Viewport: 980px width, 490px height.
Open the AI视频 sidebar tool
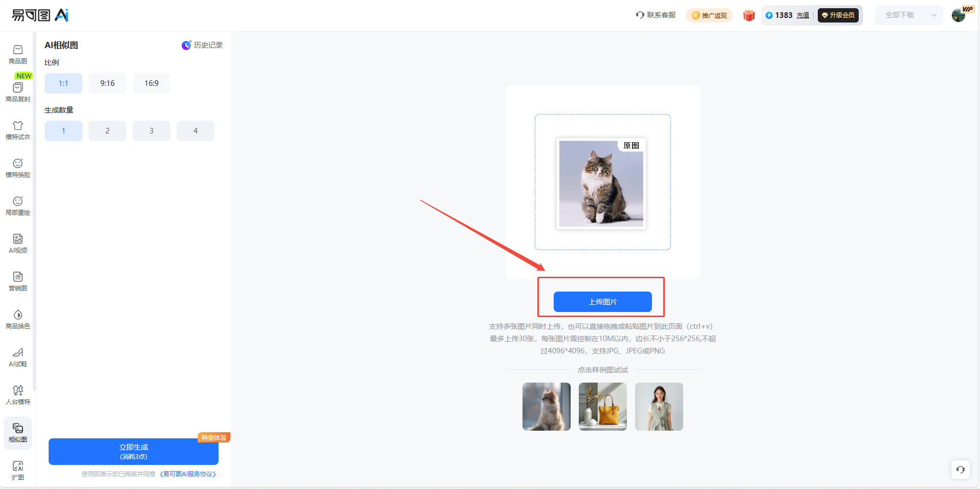point(18,243)
